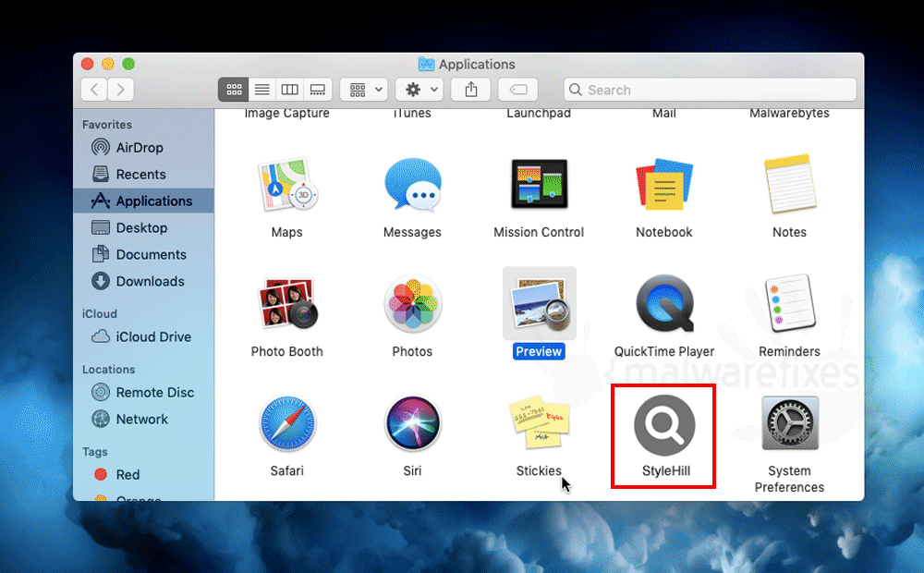Click the Finder Search field
Screen dimensions: 924x573
(710, 90)
